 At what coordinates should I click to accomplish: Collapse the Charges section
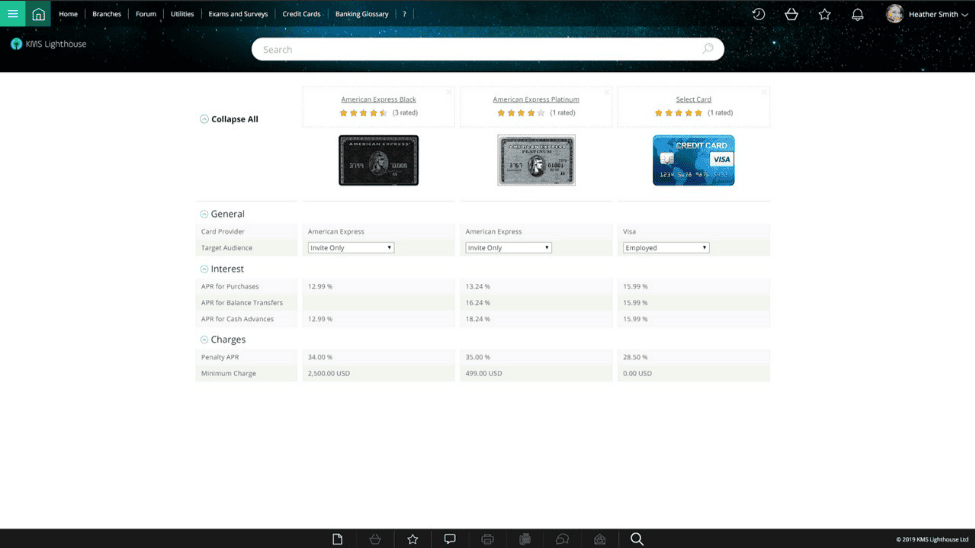[205, 340]
